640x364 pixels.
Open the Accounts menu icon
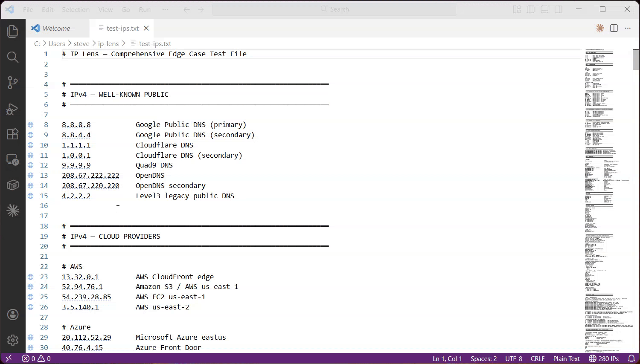point(13,315)
